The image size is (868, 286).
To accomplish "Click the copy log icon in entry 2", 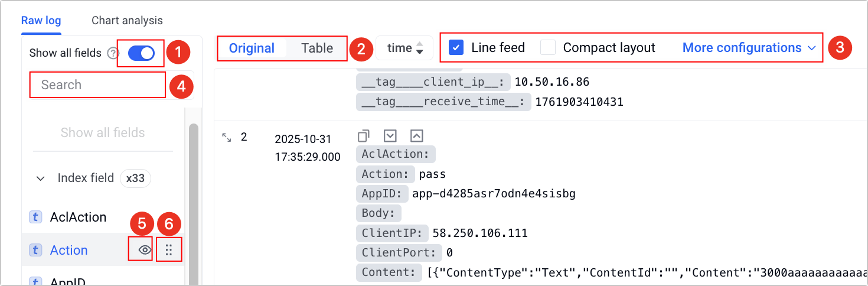I will 364,136.
